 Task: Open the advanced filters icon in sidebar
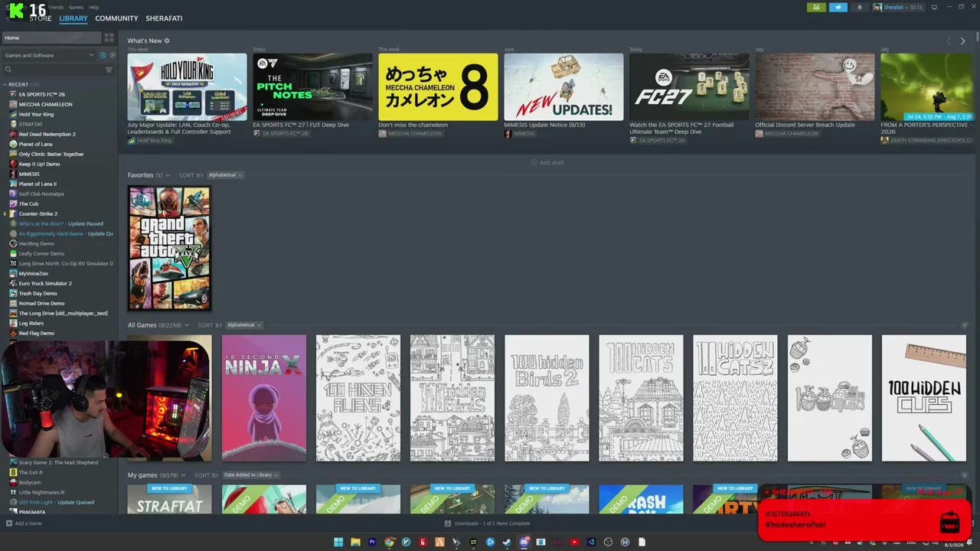[x=109, y=70]
